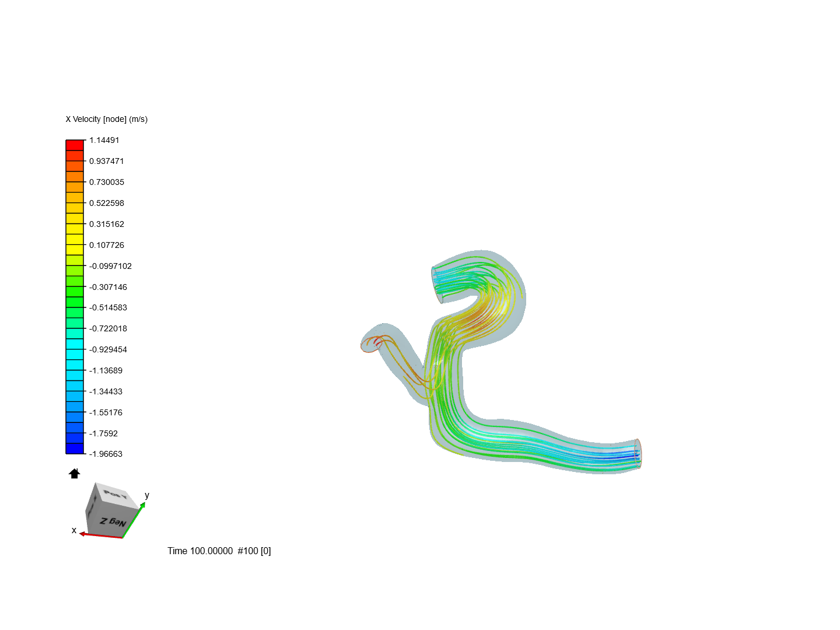
Task: Click the legend value 0.937471
Action: click(x=107, y=161)
